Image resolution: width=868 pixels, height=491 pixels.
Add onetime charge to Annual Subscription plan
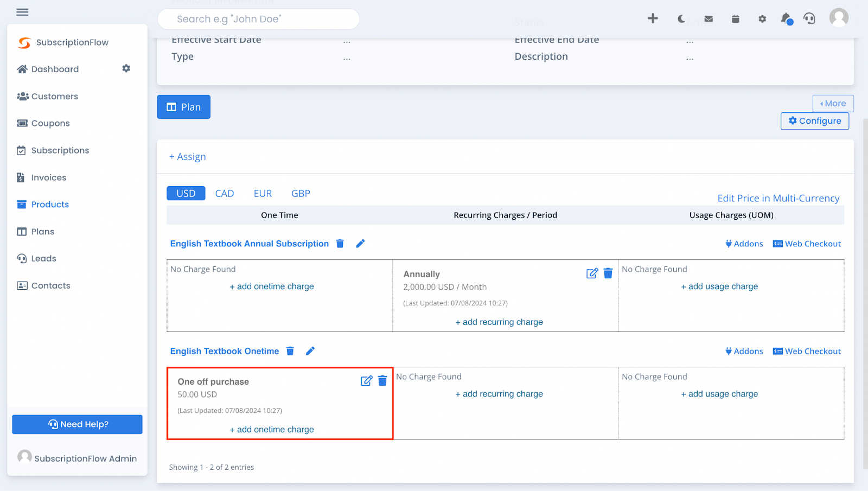272,286
